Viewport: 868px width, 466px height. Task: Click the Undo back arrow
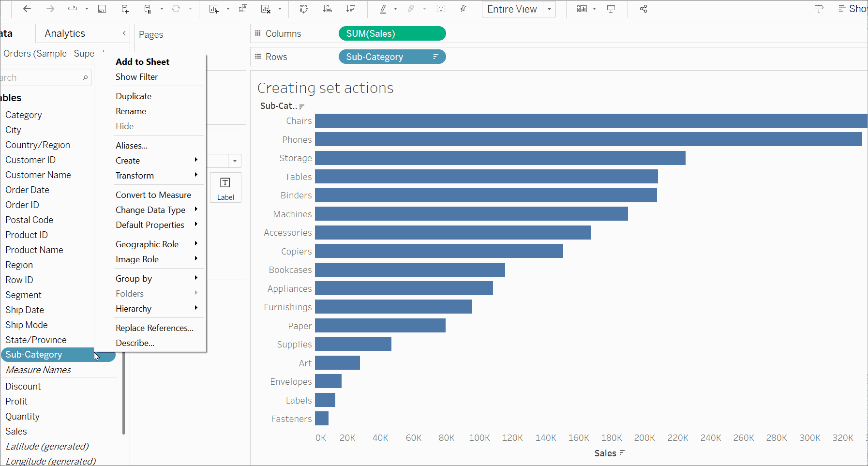tap(27, 9)
